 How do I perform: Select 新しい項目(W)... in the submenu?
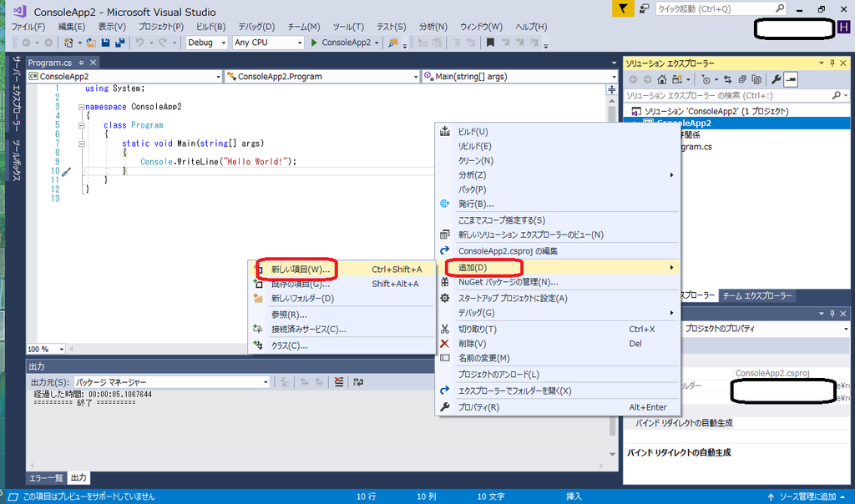(x=341, y=270)
